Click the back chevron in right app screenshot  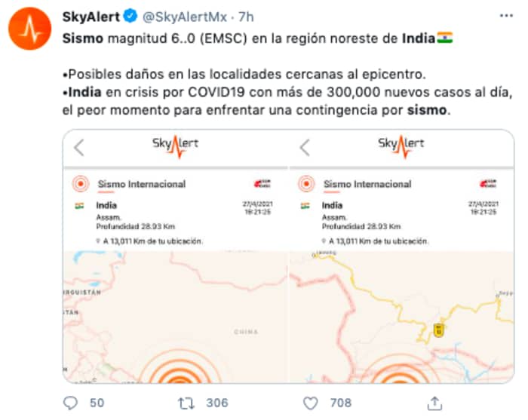(x=305, y=147)
